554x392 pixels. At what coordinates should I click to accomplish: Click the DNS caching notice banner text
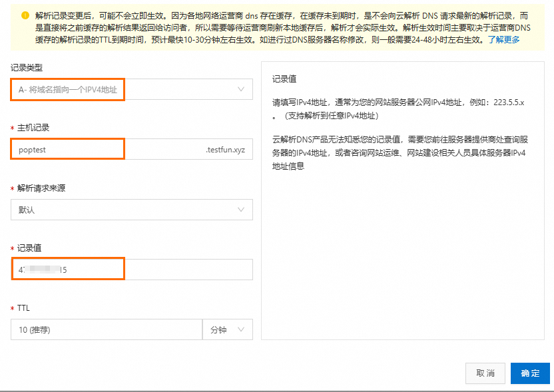[x=266, y=27]
